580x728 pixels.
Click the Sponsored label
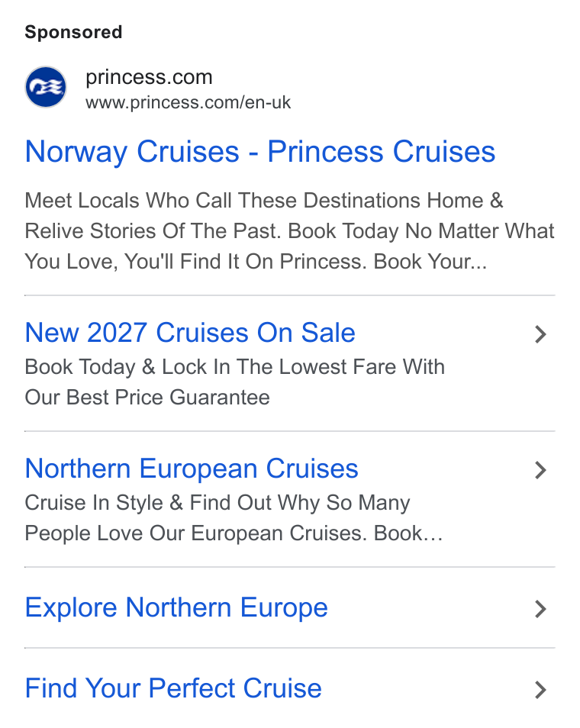tap(73, 32)
